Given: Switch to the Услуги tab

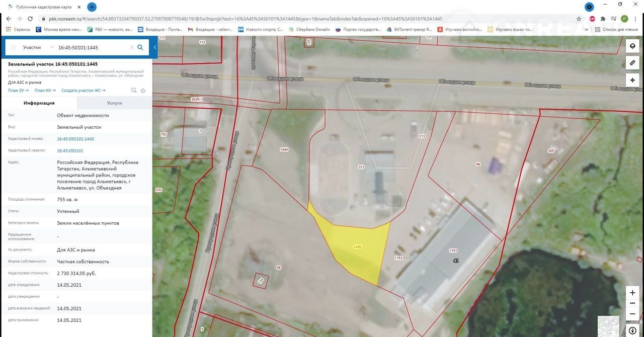Looking at the screenshot, I should [114, 103].
